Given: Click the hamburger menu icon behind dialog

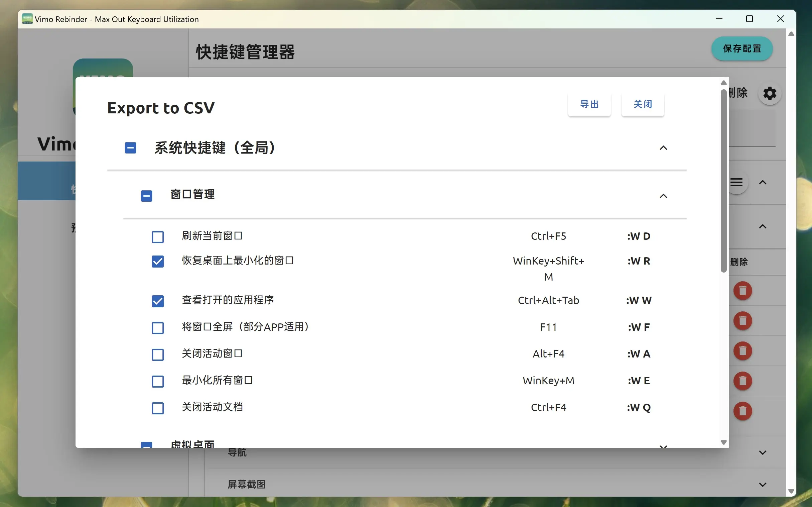Looking at the screenshot, I should click(x=736, y=182).
